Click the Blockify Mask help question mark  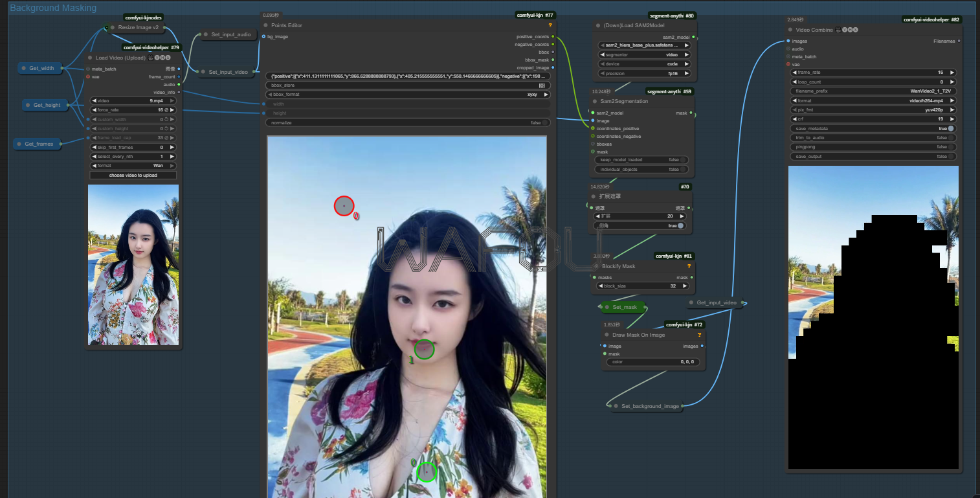tap(689, 266)
